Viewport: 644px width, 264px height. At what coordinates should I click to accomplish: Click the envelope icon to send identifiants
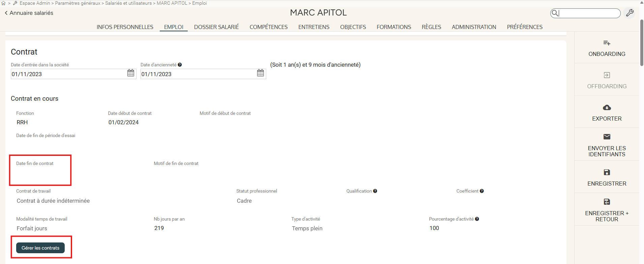[x=607, y=137]
